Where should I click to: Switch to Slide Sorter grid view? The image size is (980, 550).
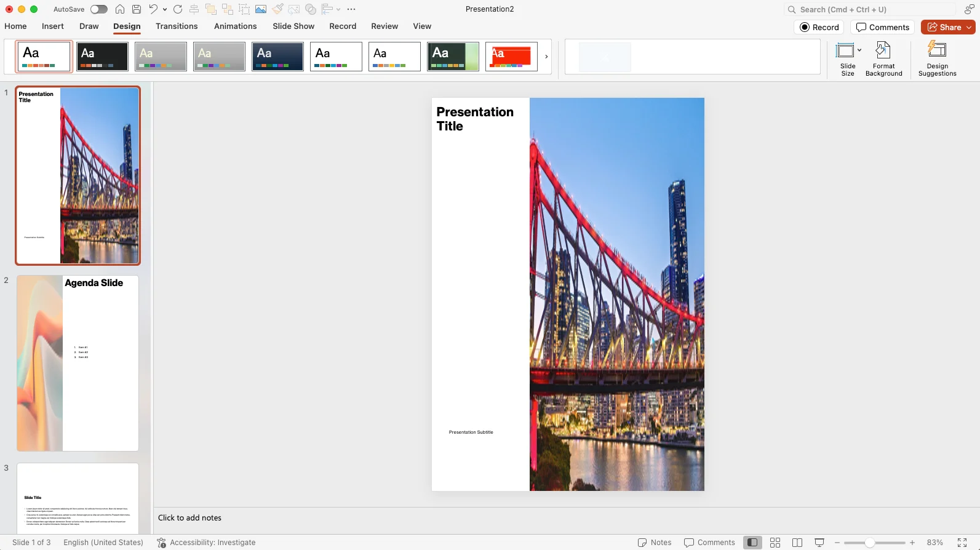(x=775, y=543)
